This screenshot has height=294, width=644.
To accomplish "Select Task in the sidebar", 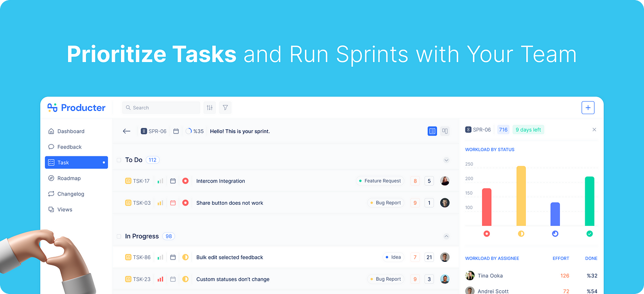I will click(x=76, y=162).
